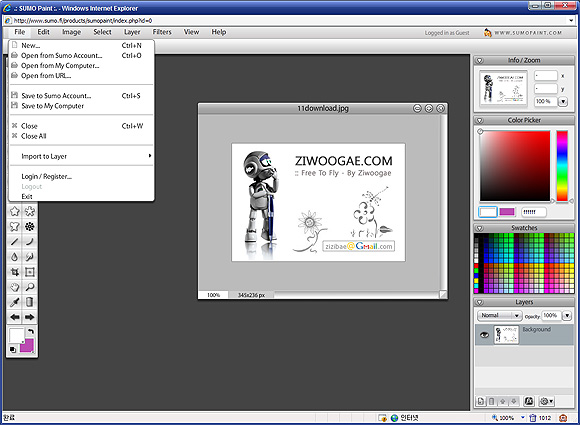Choose Save to My Computer
Viewport: 580px width, 425px height.
81,106
